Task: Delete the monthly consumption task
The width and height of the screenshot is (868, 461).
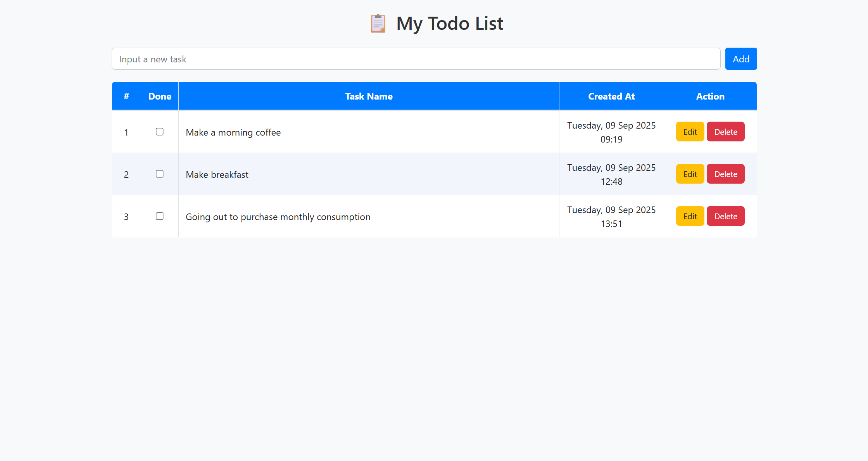Action: pos(725,216)
